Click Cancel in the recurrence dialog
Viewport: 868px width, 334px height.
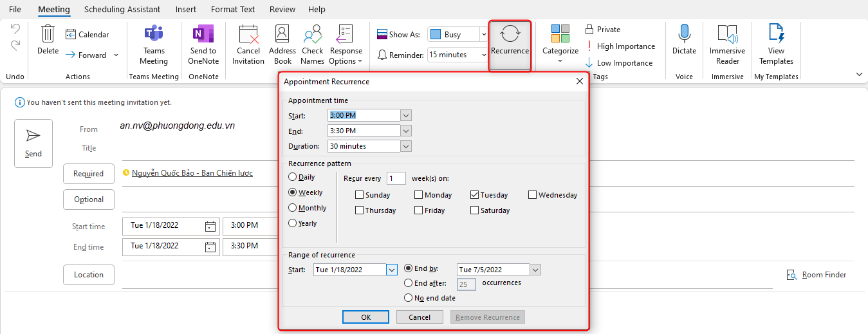420,317
